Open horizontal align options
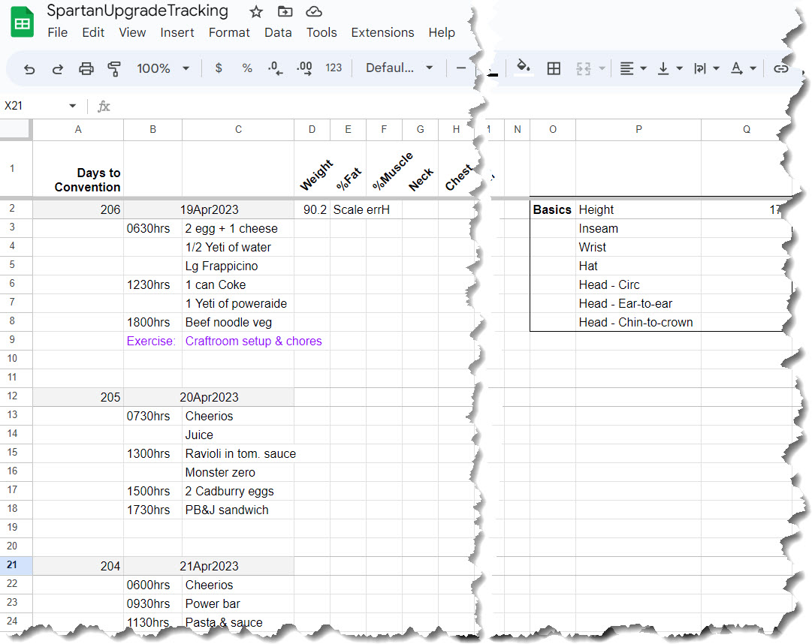 (x=632, y=68)
